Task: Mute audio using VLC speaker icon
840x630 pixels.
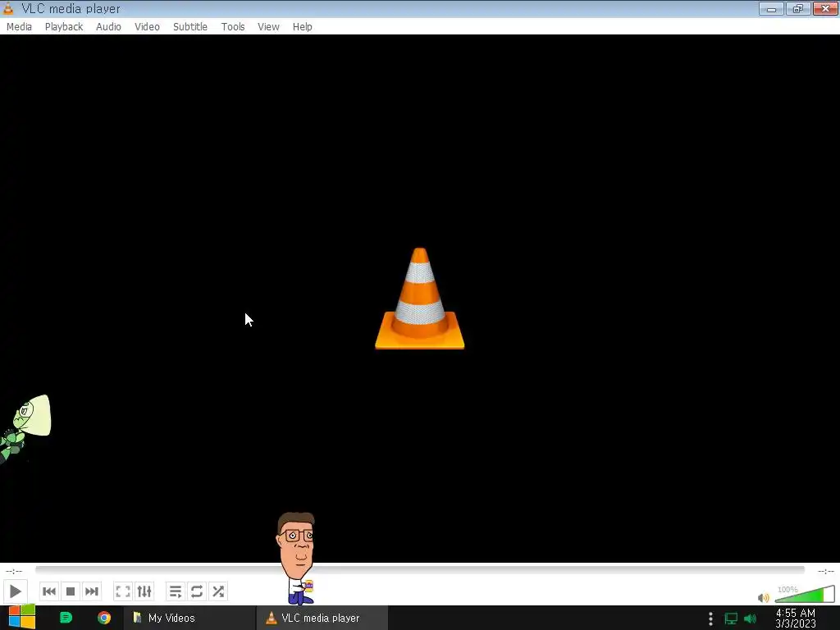Action: click(764, 597)
